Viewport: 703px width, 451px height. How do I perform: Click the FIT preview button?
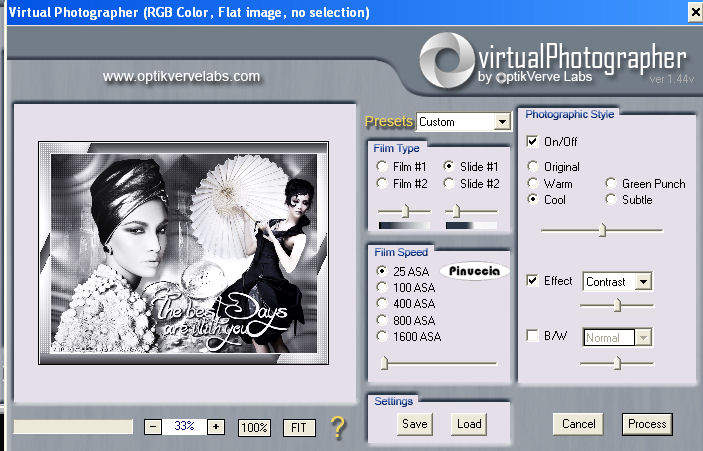[x=299, y=428]
